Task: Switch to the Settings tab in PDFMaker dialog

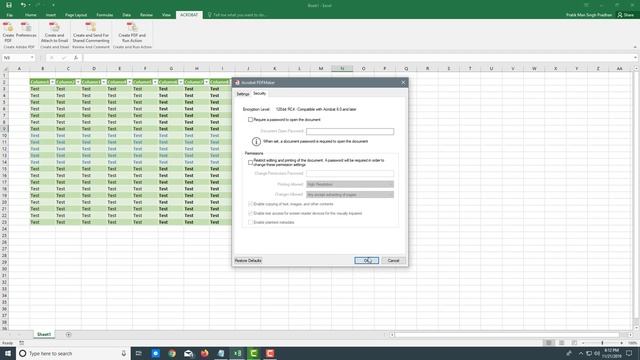Action: tap(242, 94)
